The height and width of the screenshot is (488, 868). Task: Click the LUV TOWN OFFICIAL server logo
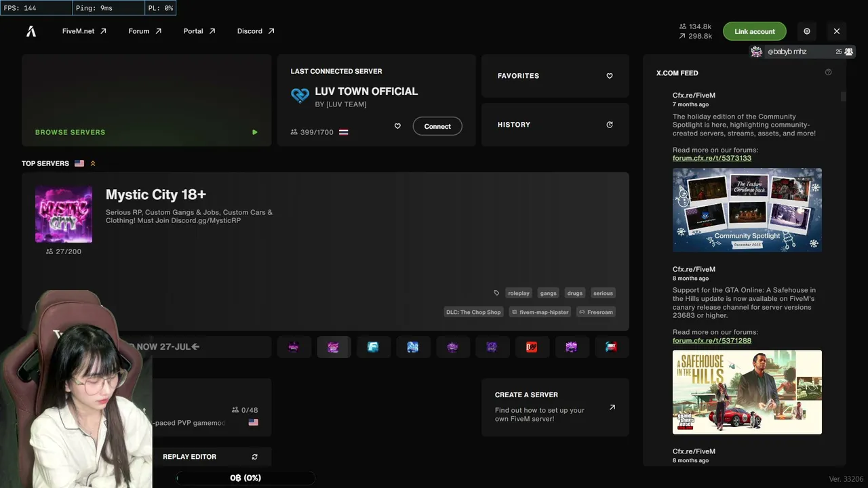coord(300,95)
